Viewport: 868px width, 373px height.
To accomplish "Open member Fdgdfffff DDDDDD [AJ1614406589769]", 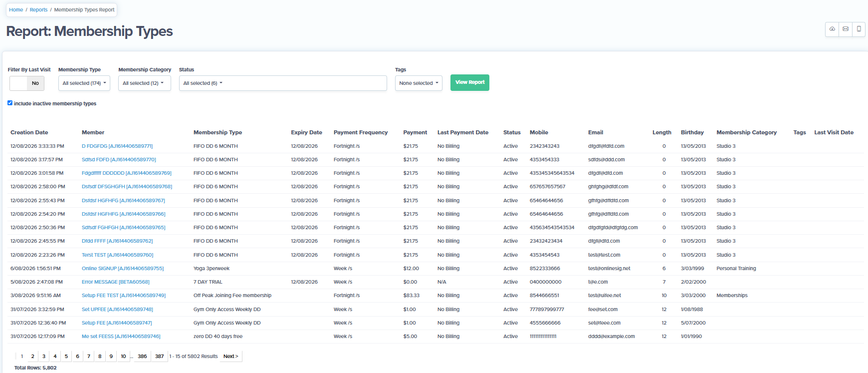I will click(127, 173).
